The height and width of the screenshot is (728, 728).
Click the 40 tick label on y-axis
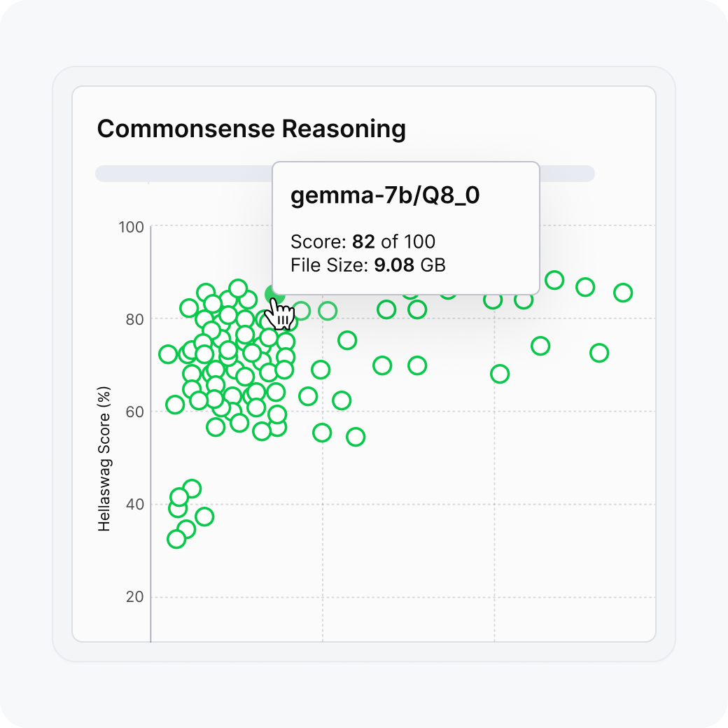(x=134, y=505)
